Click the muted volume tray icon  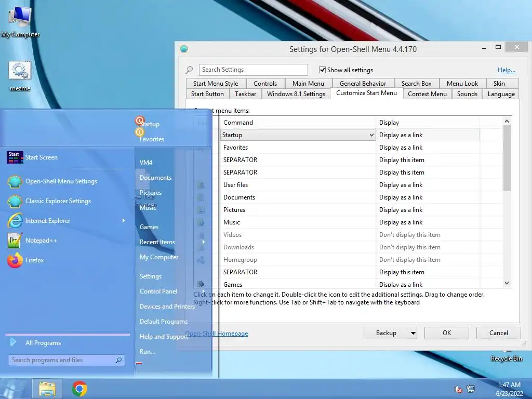pos(458,389)
